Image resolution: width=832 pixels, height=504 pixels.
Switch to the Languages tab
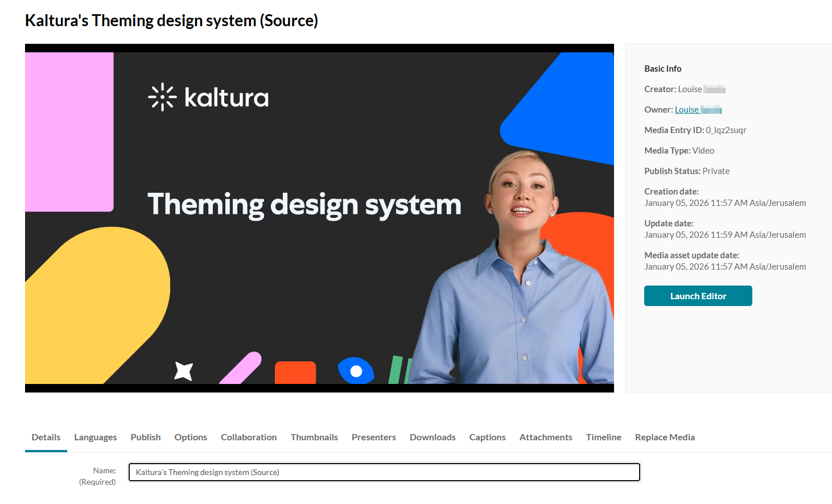[96, 437]
